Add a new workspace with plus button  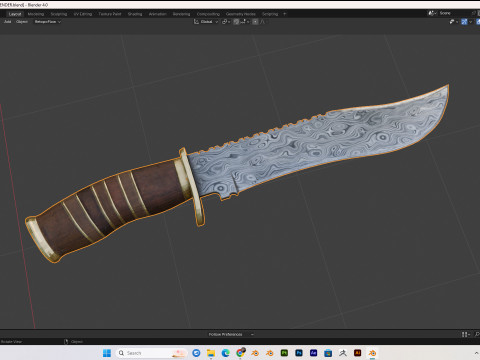pos(284,14)
